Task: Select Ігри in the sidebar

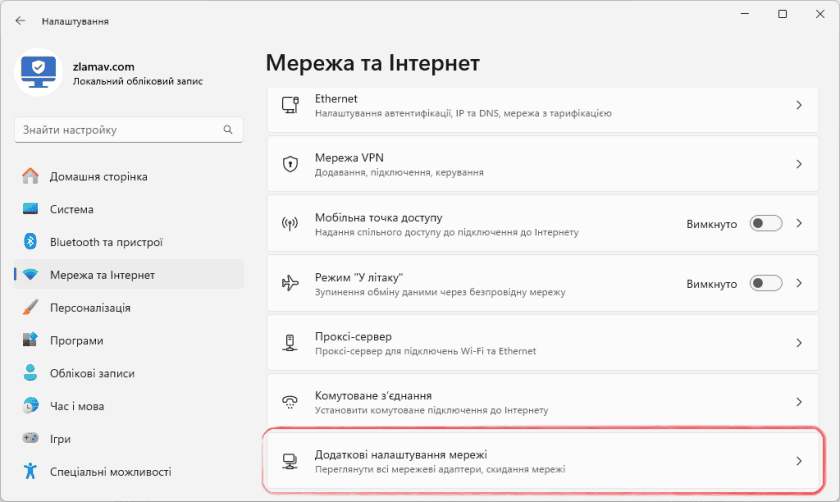Action: (x=129, y=438)
